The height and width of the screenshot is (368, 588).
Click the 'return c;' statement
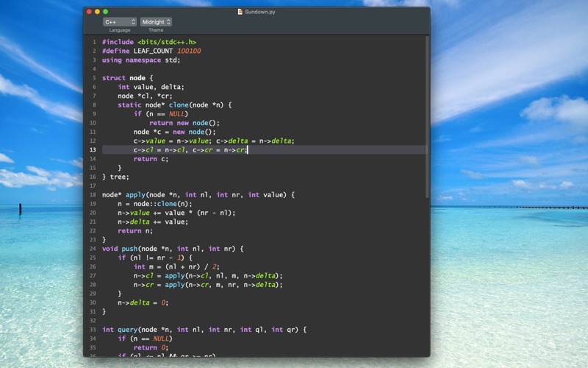[x=151, y=159]
